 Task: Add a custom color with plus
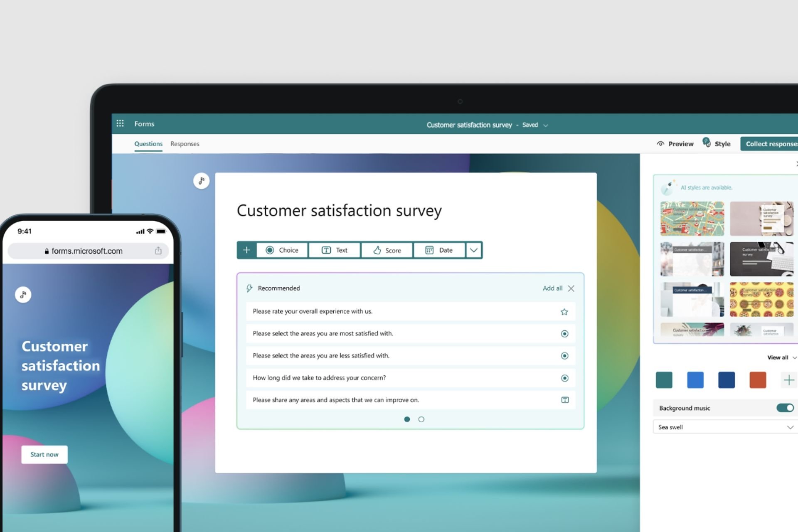tap(788, 380)
